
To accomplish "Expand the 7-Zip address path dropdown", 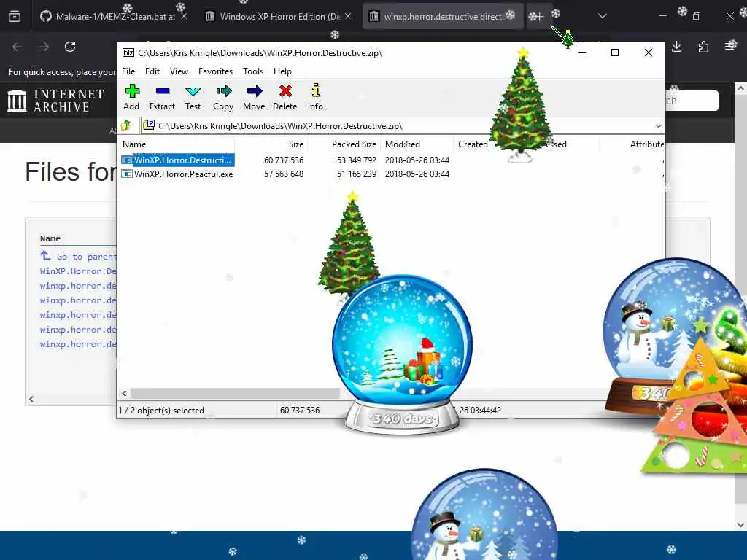I will tap(659, 126).
